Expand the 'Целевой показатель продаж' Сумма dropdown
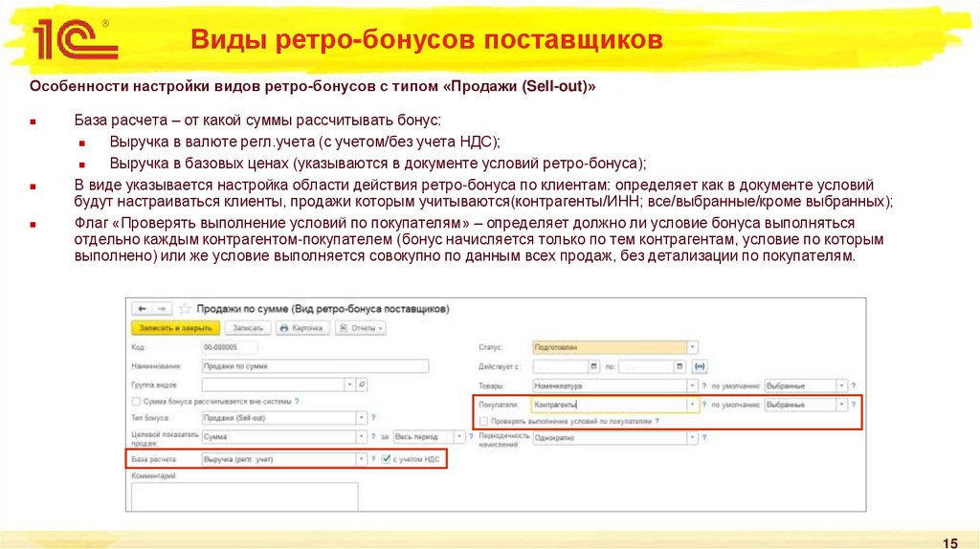This screenshot has height=549, width=980. click(361, 436)
